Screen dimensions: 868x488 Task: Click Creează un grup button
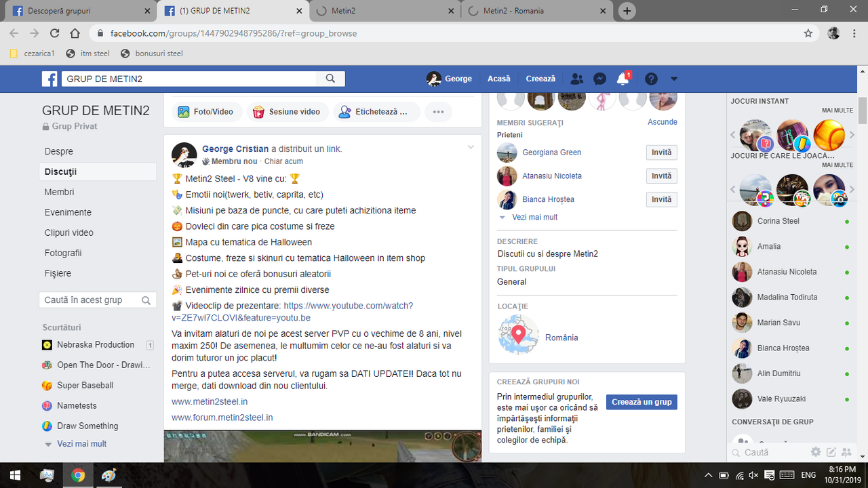pyautogui.click(x=642, y=402)
